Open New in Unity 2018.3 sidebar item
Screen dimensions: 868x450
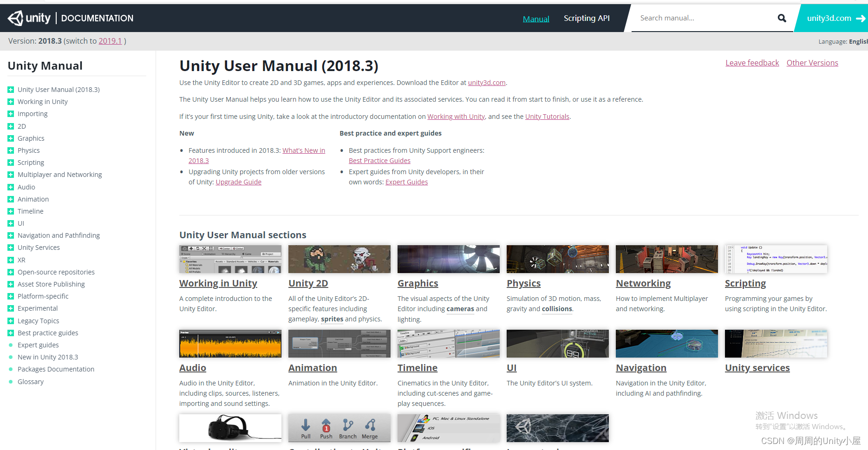[x=48, y=357]
